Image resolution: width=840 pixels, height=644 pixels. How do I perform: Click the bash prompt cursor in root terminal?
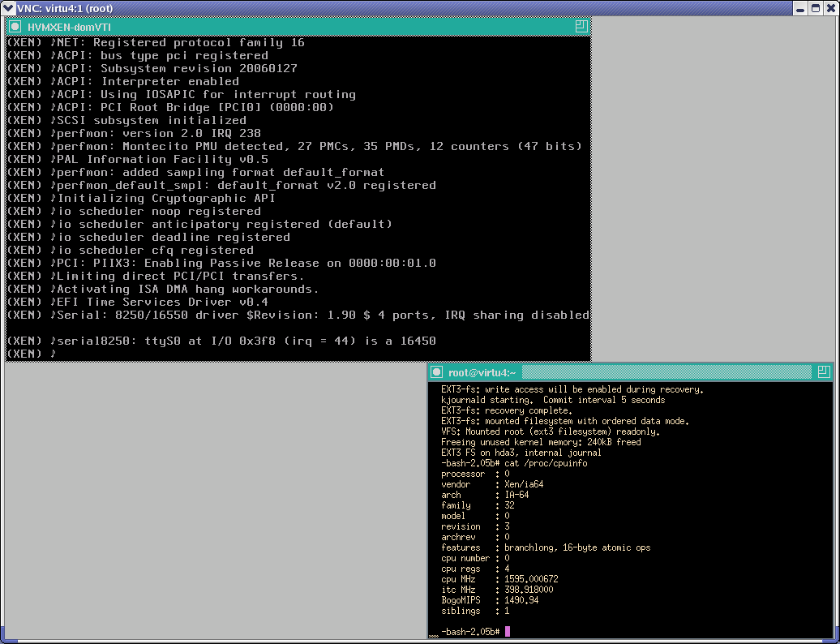point(508,631)
